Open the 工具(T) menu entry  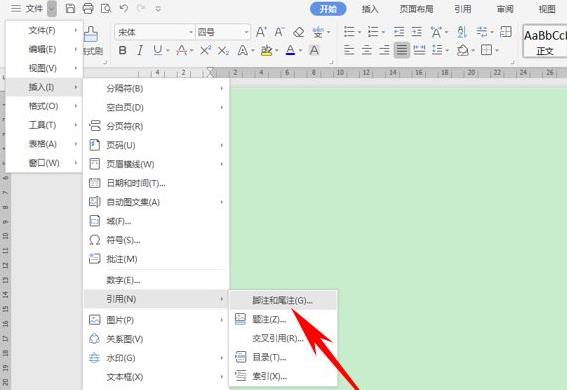click(44, 125)
